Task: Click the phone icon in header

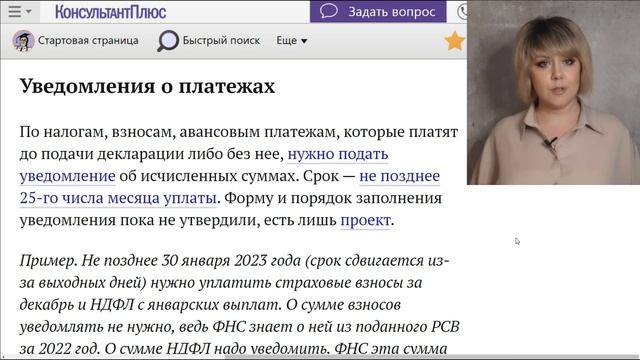Action: [462, 11]
